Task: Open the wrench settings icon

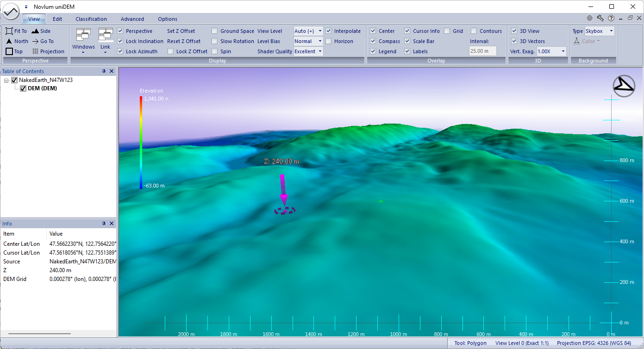Action: pyautogui.click(x=600, y=19)
